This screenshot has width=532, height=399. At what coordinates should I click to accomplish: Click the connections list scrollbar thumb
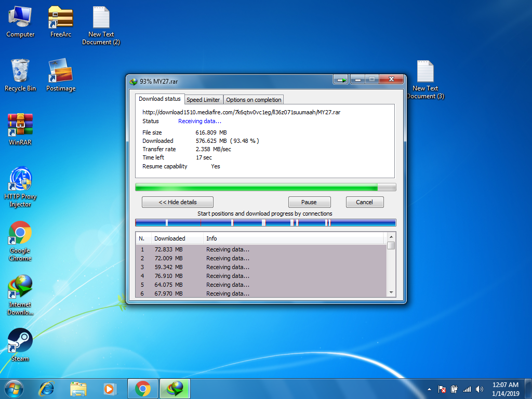[391, 245]
